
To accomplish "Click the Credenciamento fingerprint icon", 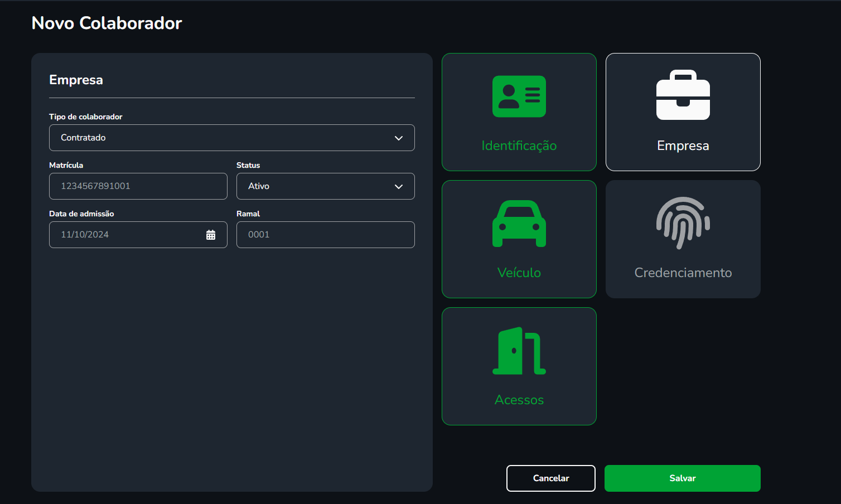I will (683, 222).
